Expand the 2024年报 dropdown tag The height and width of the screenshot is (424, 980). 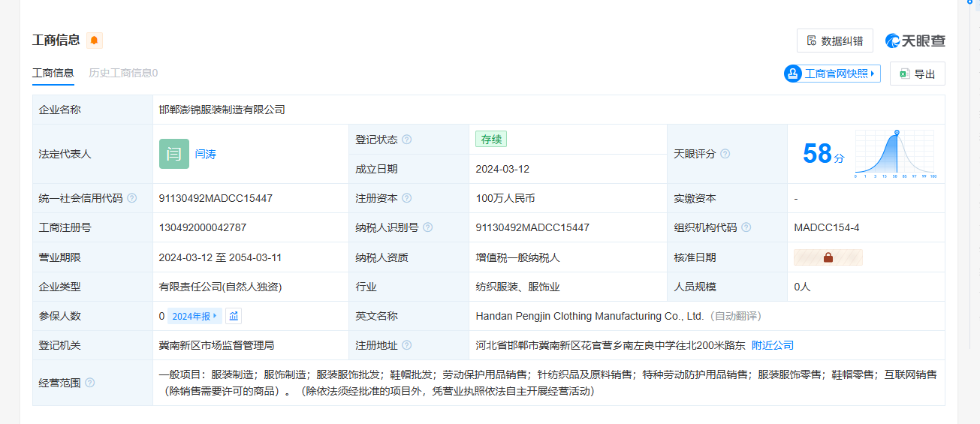tap(194, 316)
